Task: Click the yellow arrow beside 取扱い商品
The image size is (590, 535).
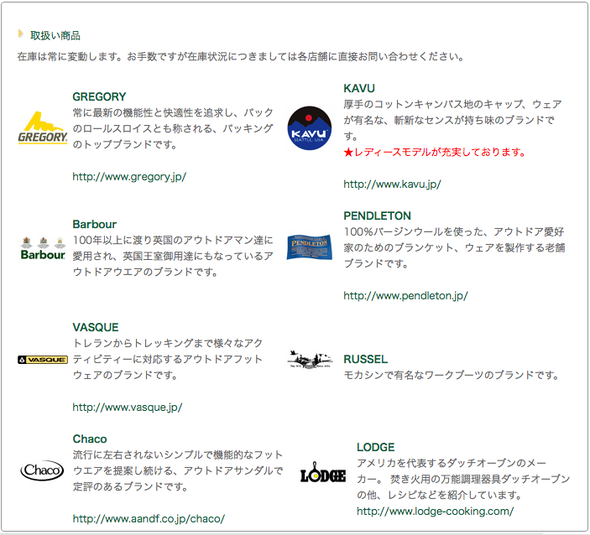Action: coord(21,34)
